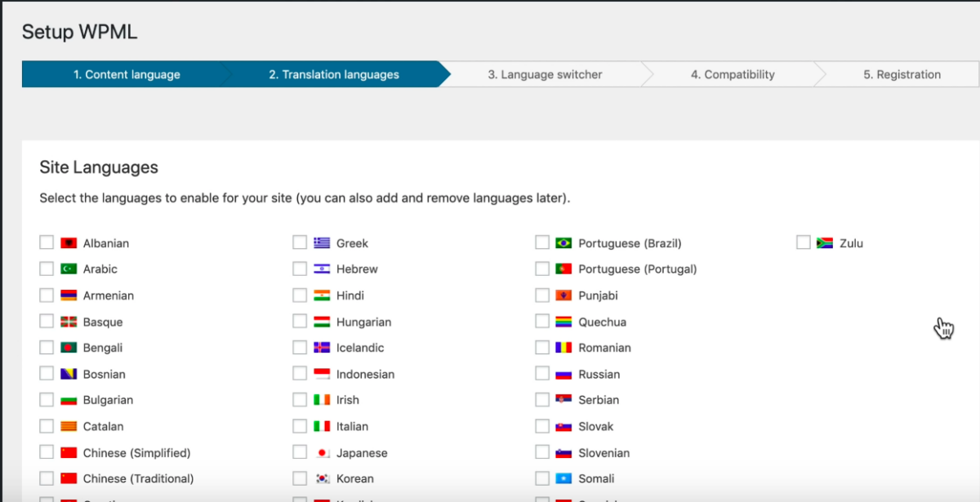980x502 pixels.
Task: Click the Chinese (Simplified) flag icon
Action: (68, 452)
